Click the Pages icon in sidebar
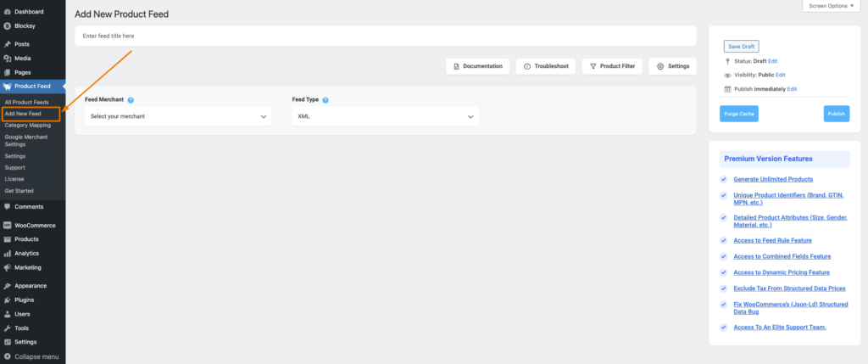868x364 pixels. coord(7,73)
